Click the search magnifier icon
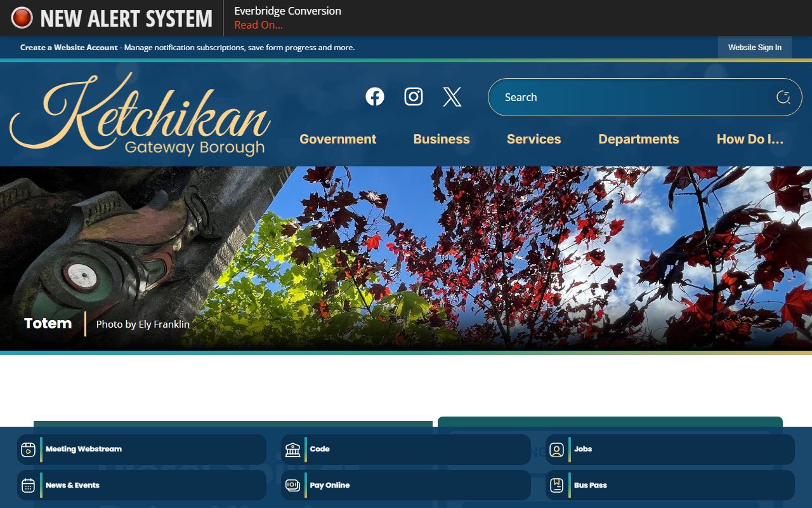This screenshot has height=508, width=812. pos(783,97)
